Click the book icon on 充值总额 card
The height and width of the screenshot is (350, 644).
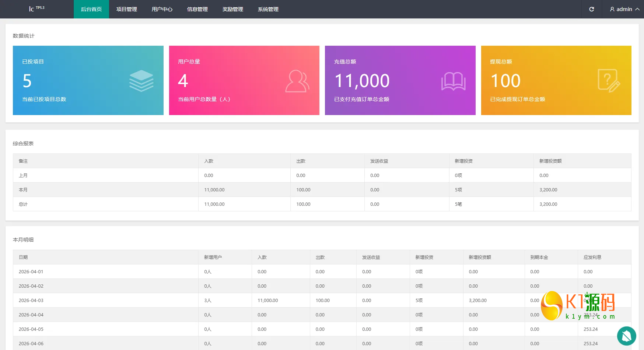click(454, 81)
